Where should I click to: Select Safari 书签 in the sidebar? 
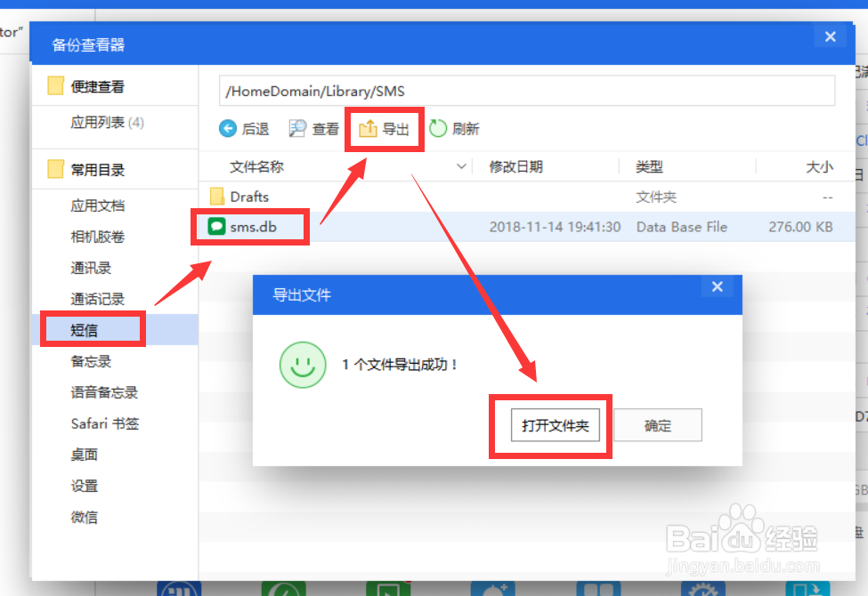pos(104,423)
